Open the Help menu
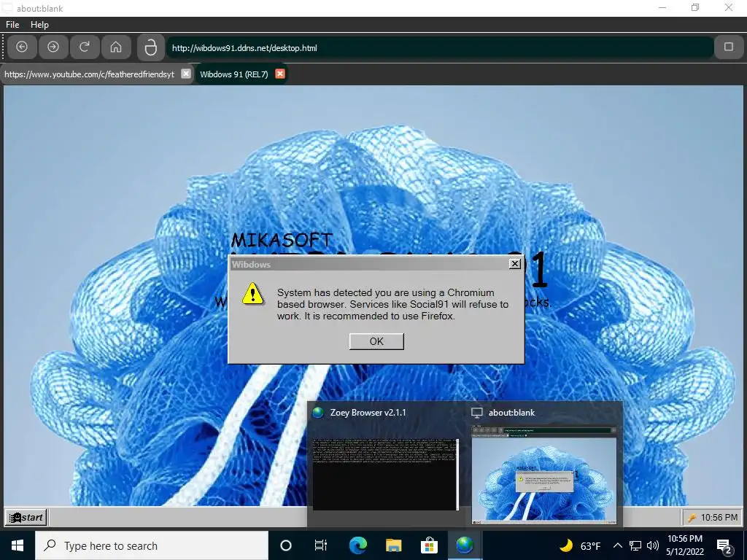The image size is (747, 560). click(x=39, y=24)
